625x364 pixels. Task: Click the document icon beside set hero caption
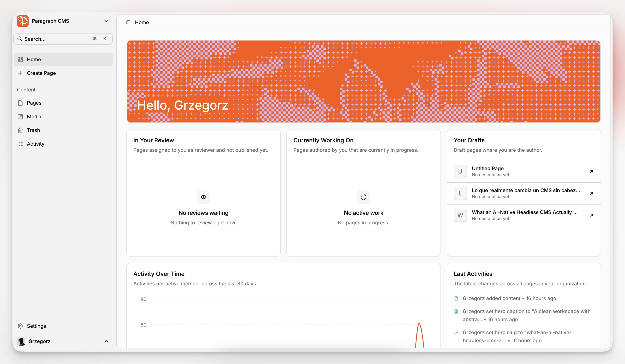pyautogui.click(x=456, y=311)
